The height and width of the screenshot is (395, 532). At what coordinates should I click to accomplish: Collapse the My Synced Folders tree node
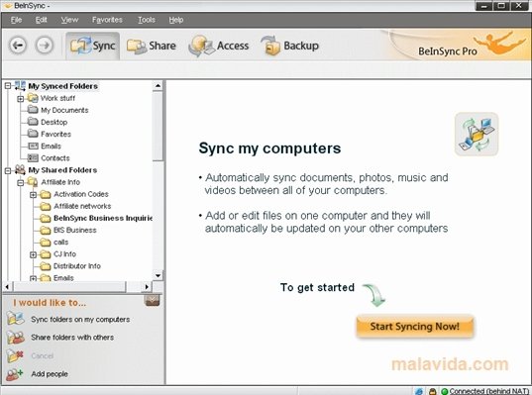pyautogui.click(x=8, y=86)
